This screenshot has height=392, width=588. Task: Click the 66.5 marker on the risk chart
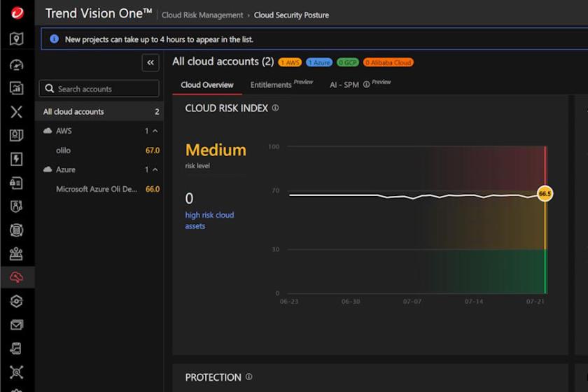click(545, 194)
